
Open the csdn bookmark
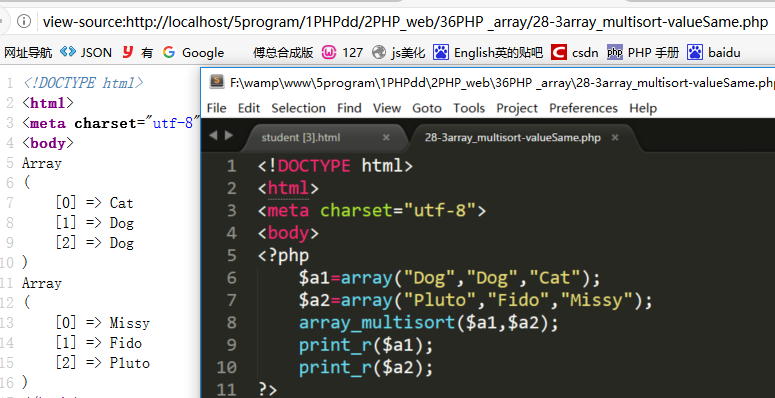tap(575, 52)
